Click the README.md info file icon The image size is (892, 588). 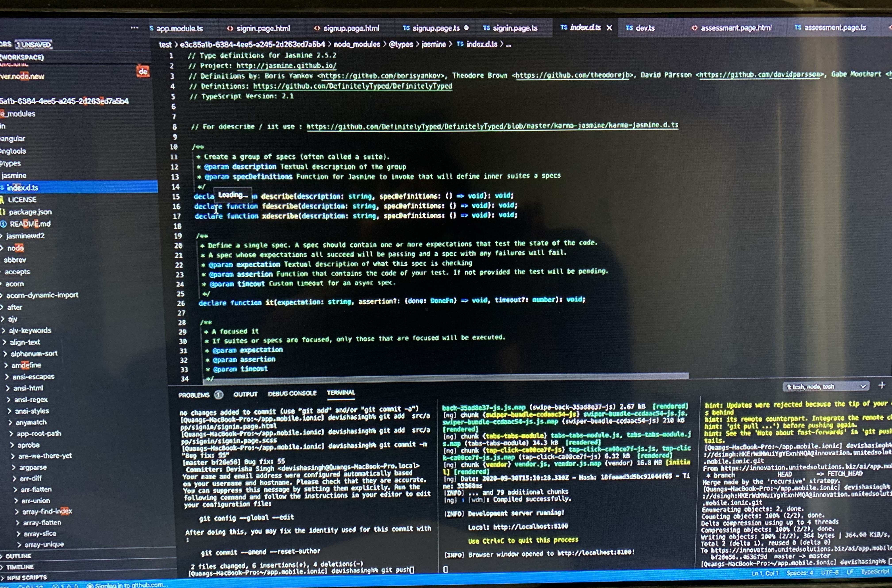(3, 224)
